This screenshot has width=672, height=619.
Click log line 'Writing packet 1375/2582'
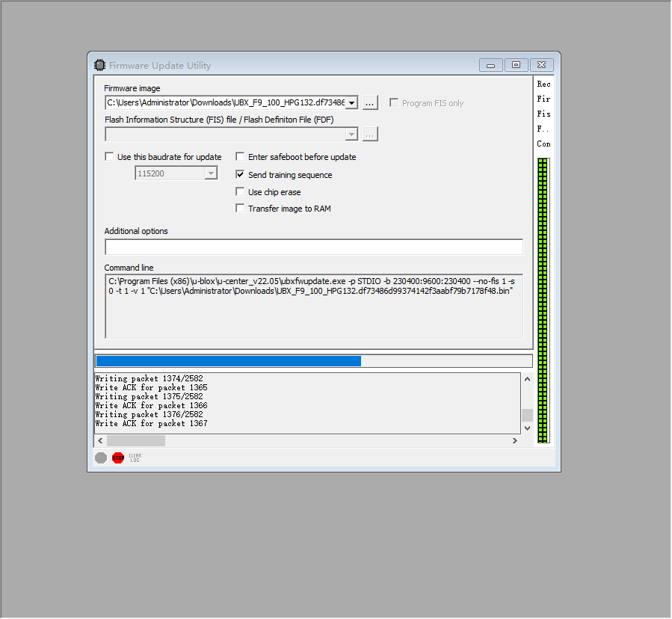[149, 396]
